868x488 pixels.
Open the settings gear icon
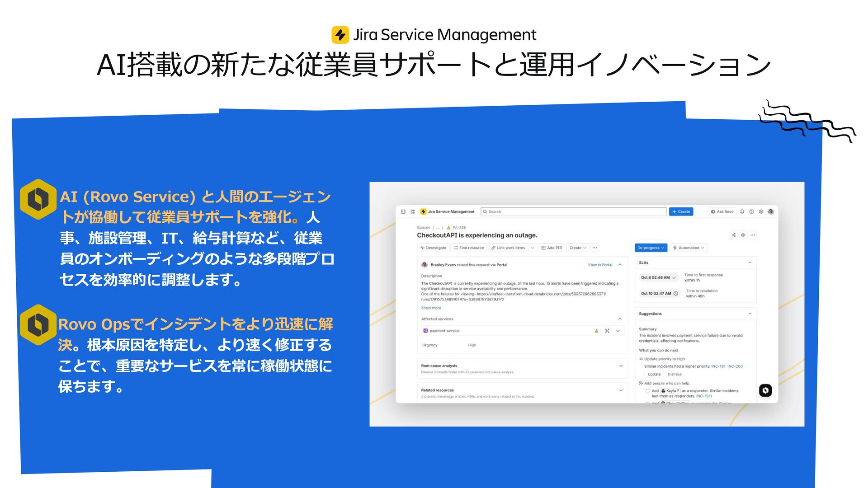[761, 211]
